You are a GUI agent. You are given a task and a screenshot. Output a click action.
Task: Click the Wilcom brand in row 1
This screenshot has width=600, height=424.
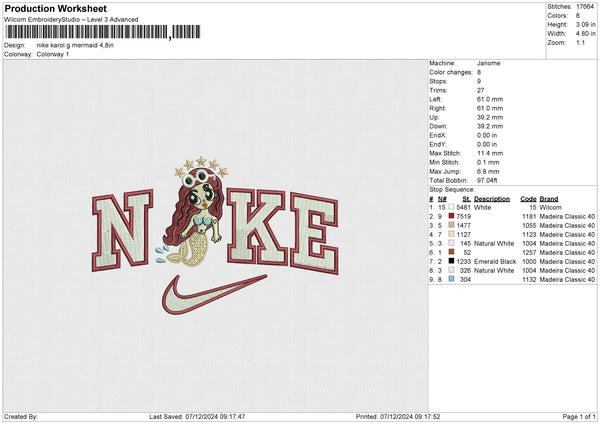[550, 207]
